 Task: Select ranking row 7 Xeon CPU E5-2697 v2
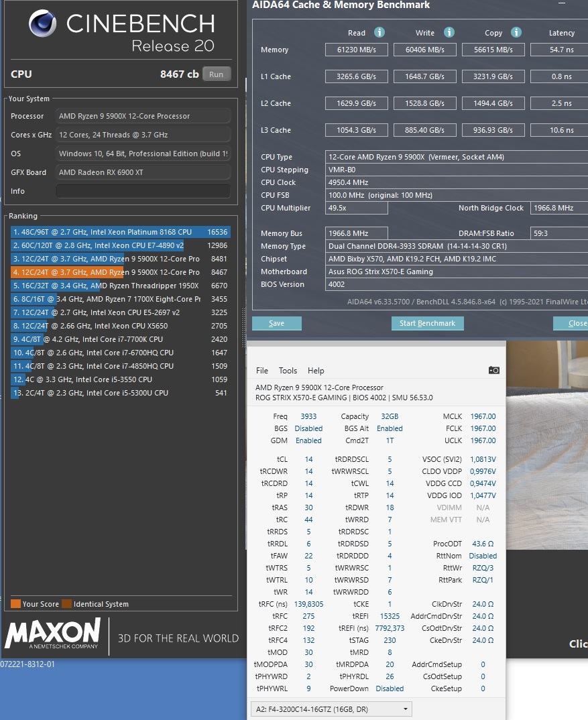(x=121, y=312)
